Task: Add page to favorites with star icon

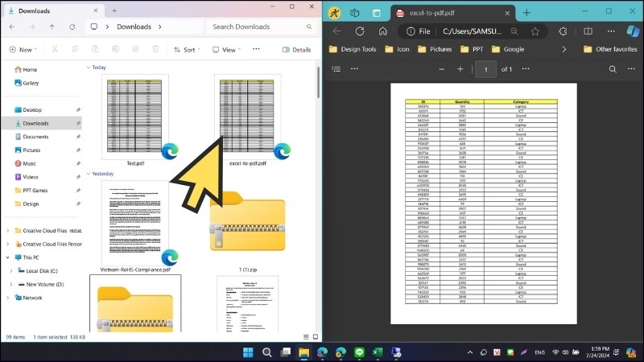Action: click(x=535, y=31)
